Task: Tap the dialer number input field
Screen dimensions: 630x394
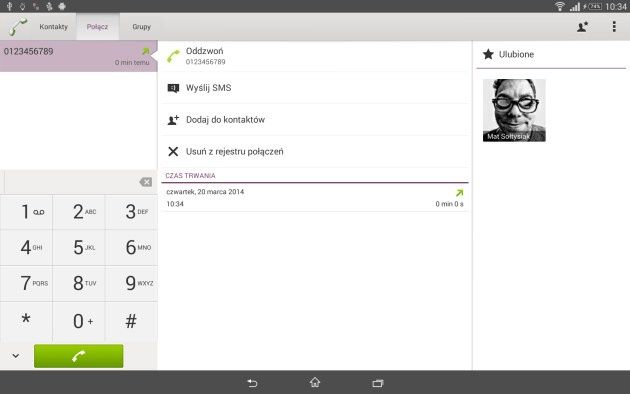Action: pyautogui.click(x=70, y=182)
